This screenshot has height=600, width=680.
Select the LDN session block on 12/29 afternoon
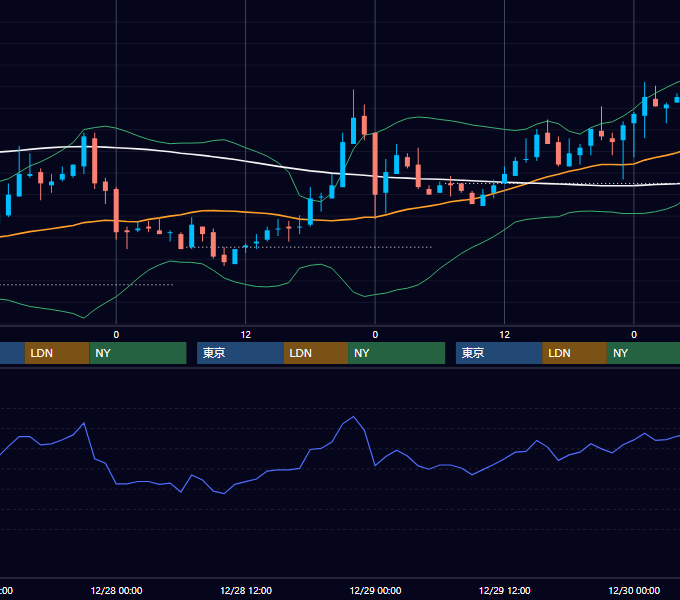coord(574,353)
